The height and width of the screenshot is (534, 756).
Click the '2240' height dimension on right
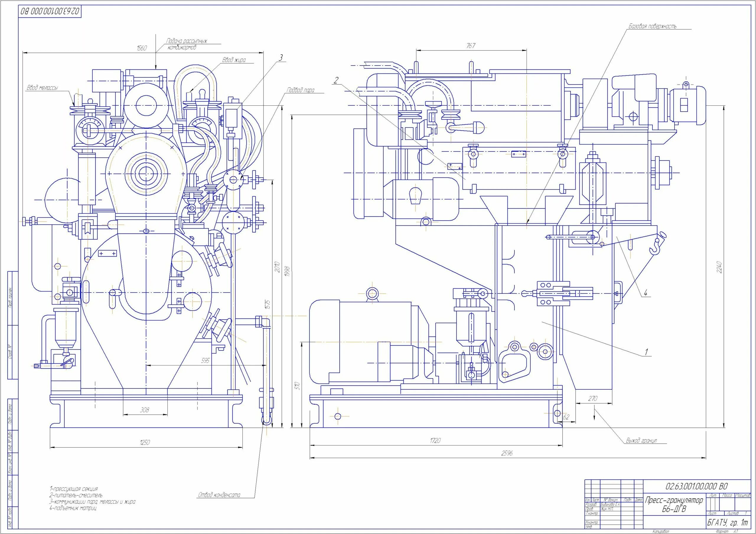point(719,267)
